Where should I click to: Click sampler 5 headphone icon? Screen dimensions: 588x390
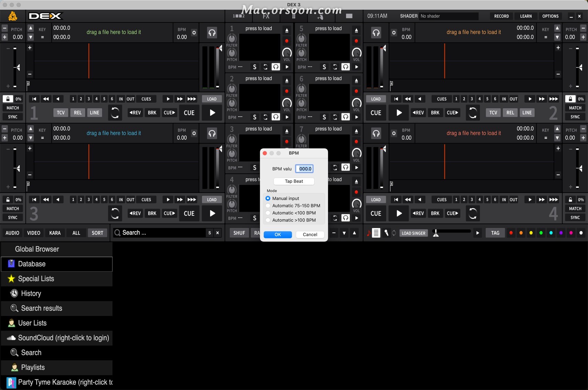(346, 67)
